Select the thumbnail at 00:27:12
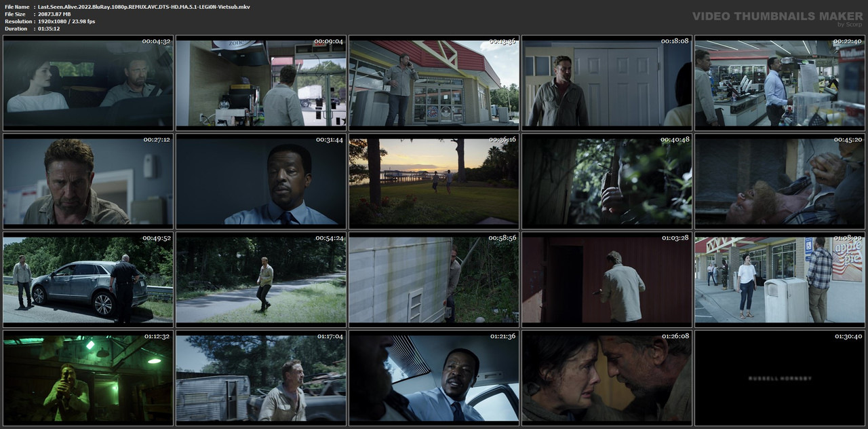 click(88, 181)
